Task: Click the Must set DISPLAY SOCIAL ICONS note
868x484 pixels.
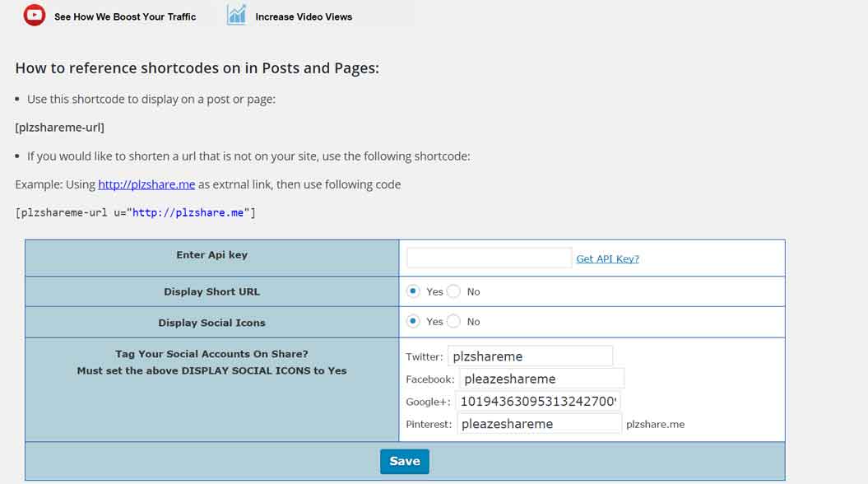Action: coord(212,371)
